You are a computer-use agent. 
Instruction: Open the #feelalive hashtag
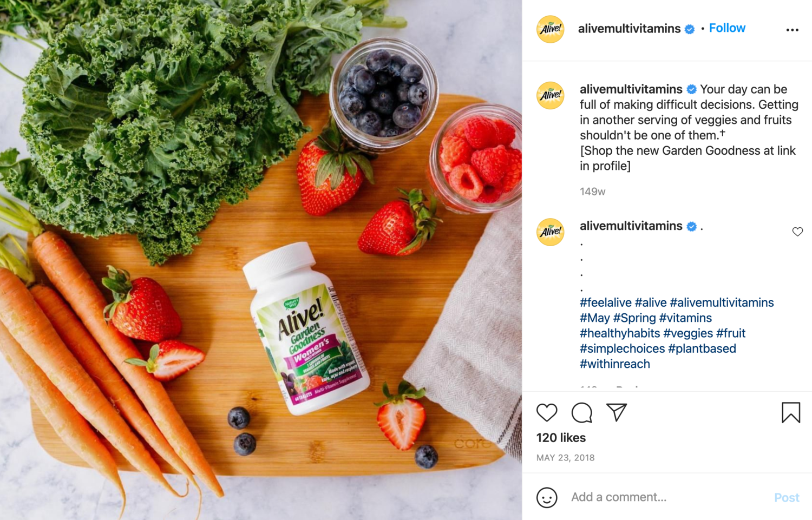(x=605, y=302)
